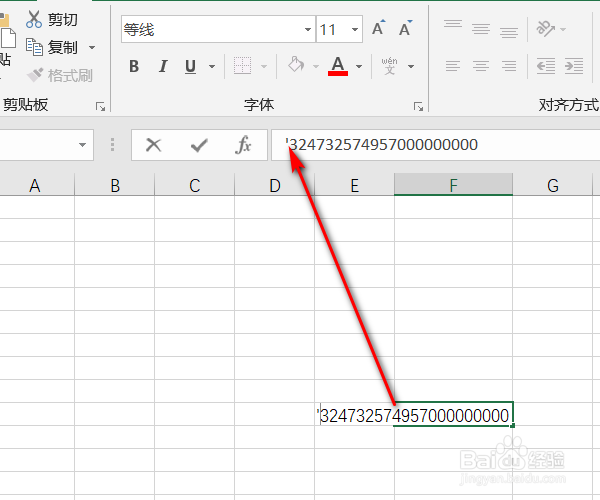Select column A header
The width and height of the screenshot is (600, 500).
pyautogui.click(x=35, y=186)
